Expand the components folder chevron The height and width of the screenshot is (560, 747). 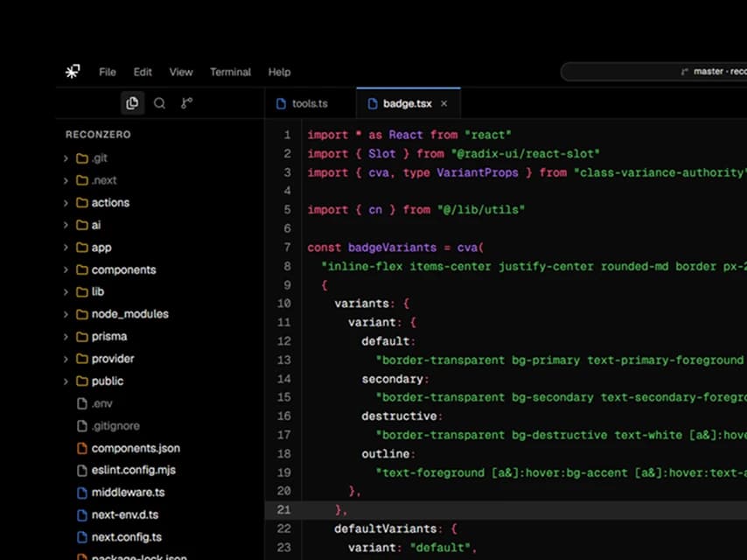point(66,269)
